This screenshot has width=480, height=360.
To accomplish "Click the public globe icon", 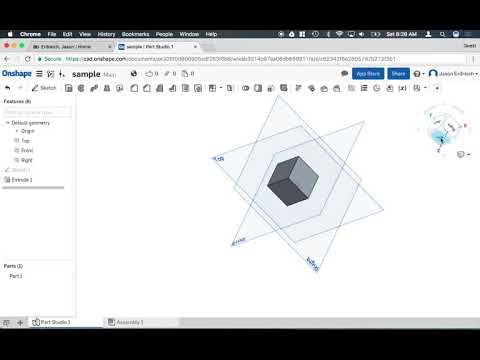I will tap(134, 74).
